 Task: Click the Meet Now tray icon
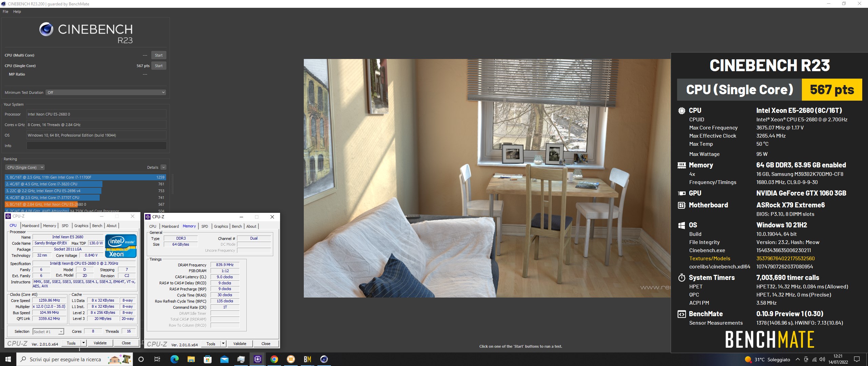click(806, 360)
